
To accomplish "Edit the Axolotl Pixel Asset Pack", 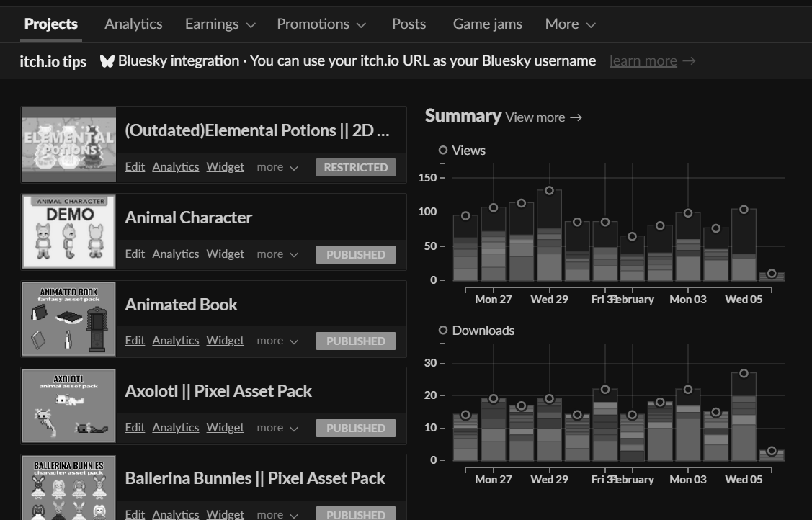I will pyautogui.click(x=135, y=427).
